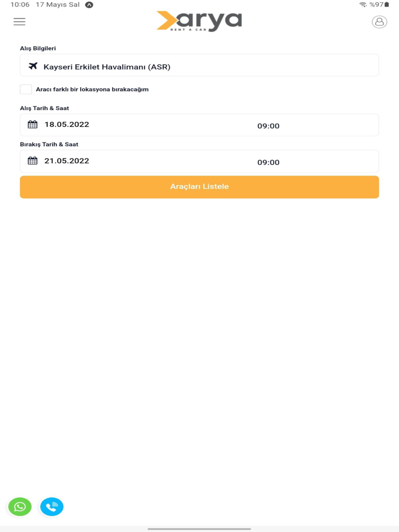Open WhatsApp chat button
This screenshot has height=532, width=399.
pos(20,506)
